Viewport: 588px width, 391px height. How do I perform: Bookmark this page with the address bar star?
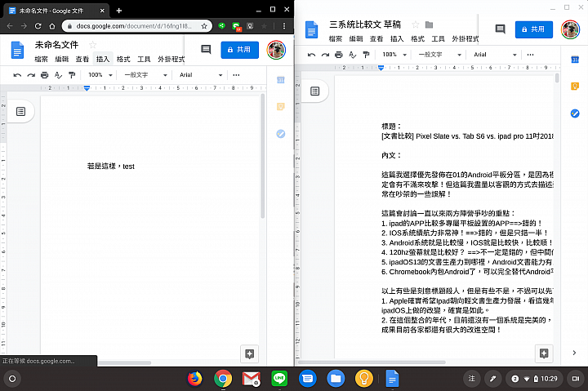click(x=207, y=25)
